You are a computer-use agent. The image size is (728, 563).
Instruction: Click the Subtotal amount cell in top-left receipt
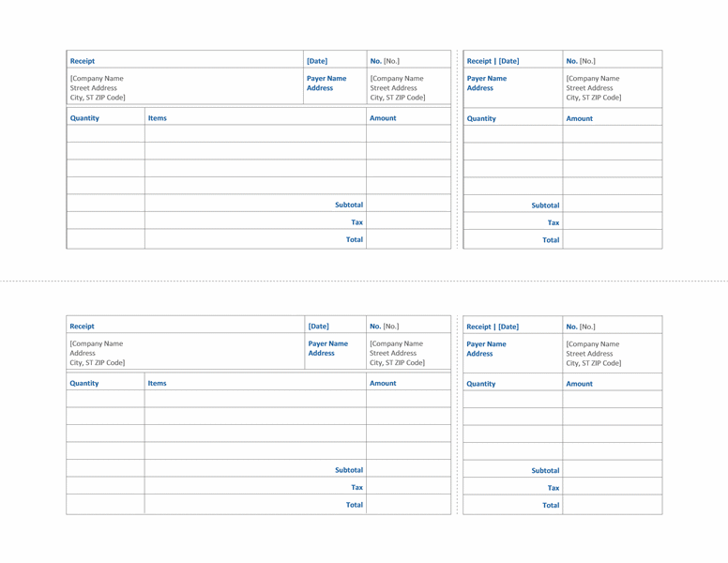(x=409, y=204)
